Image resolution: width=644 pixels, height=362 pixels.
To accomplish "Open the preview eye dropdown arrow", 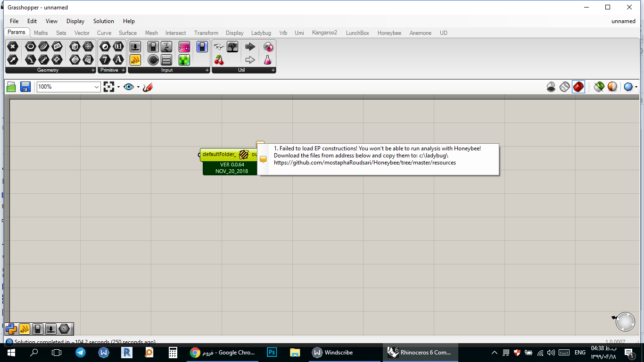I will [x=138, y=87].
